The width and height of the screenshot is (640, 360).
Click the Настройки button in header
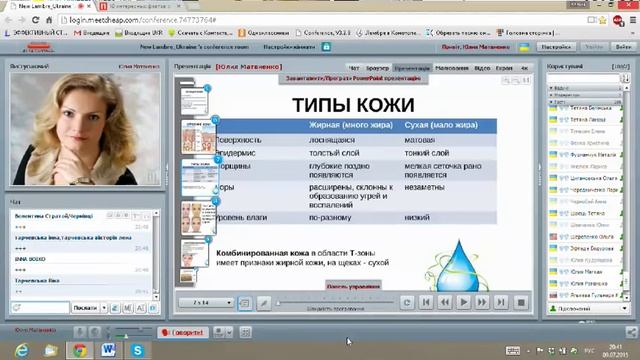556,47
